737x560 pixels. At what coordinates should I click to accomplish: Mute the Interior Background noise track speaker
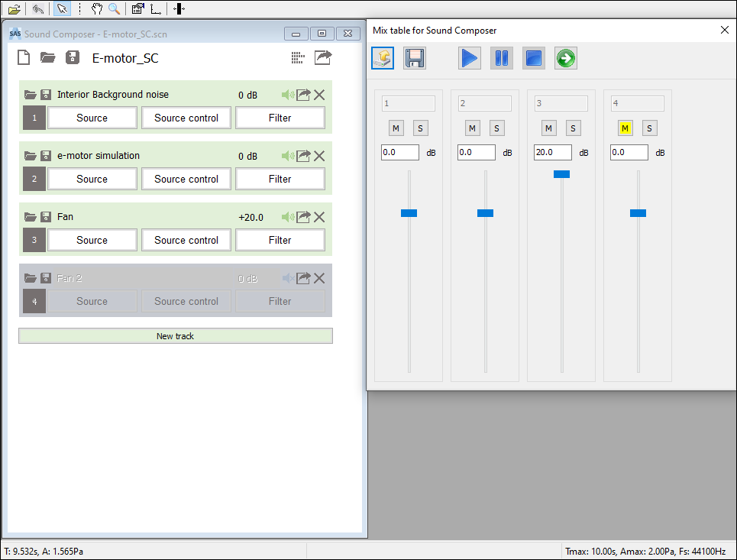(286, 94)
